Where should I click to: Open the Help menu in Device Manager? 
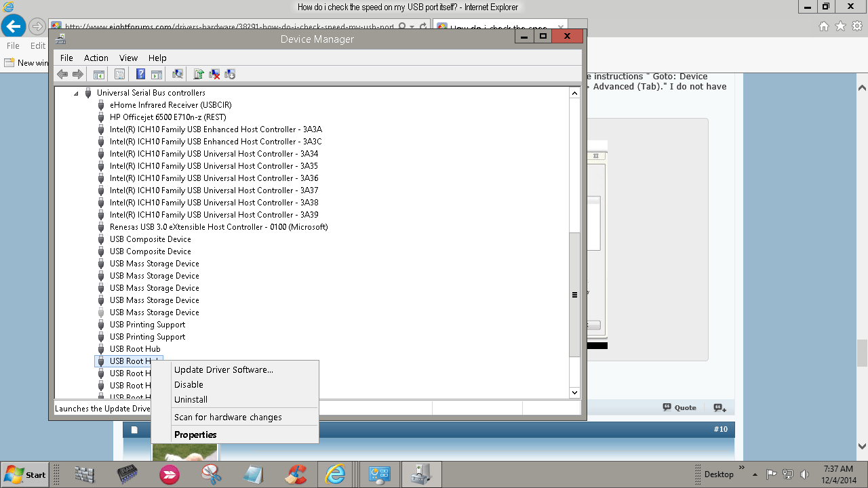pos(157,58)
